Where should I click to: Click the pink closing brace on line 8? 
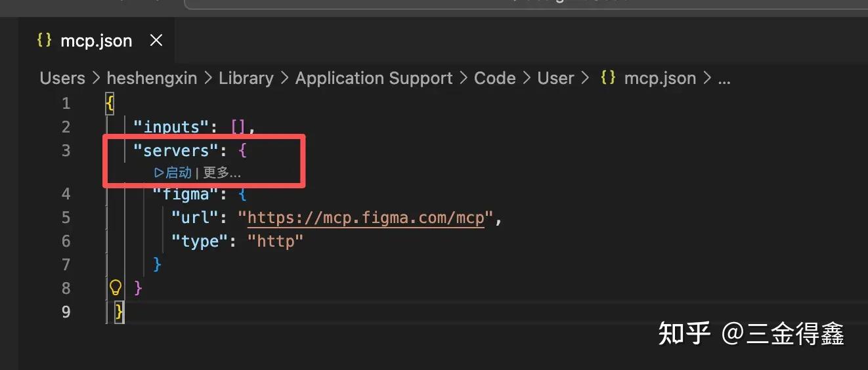click(138, 289)
